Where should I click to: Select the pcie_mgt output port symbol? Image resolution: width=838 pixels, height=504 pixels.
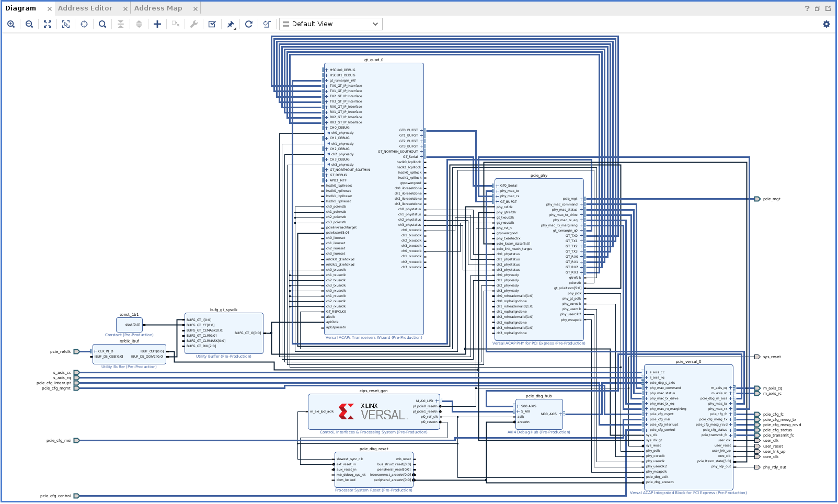757,199
